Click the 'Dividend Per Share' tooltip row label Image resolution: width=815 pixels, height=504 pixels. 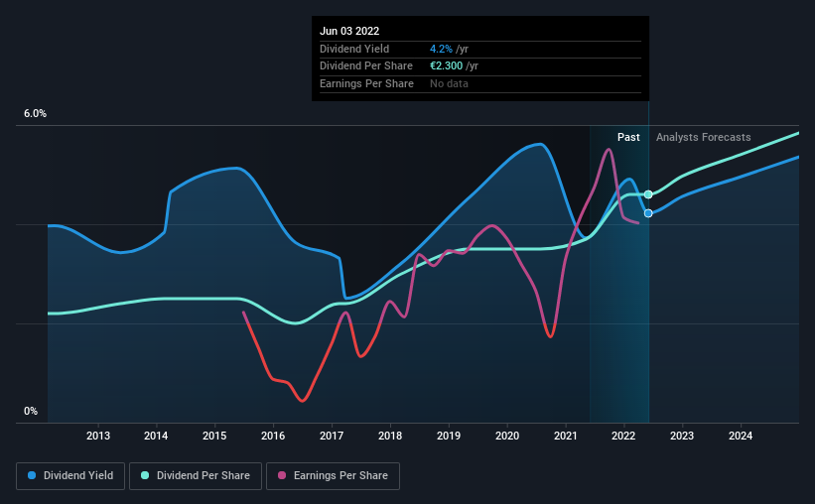click(x=366, y=66)
